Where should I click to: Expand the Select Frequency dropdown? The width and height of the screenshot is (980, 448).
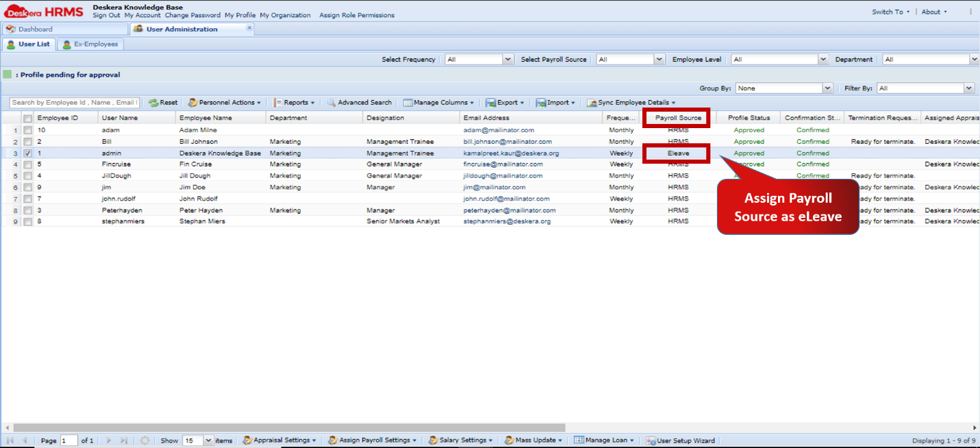507,60
